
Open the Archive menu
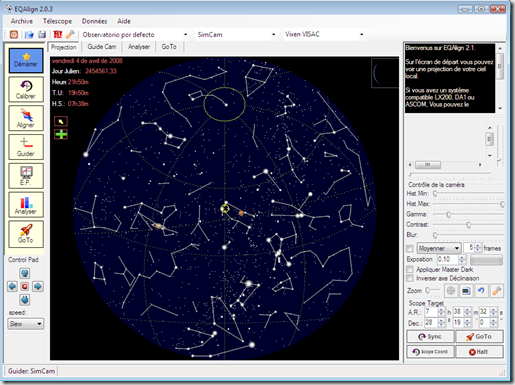(22, 21)
